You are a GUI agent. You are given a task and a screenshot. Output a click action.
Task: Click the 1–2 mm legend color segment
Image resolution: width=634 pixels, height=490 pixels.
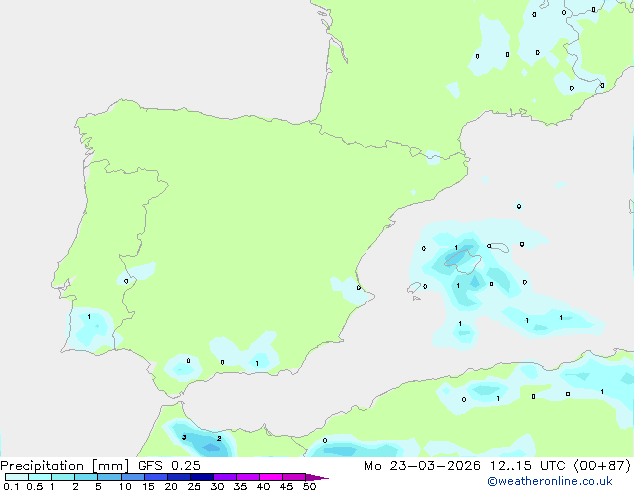click(63, 477)
